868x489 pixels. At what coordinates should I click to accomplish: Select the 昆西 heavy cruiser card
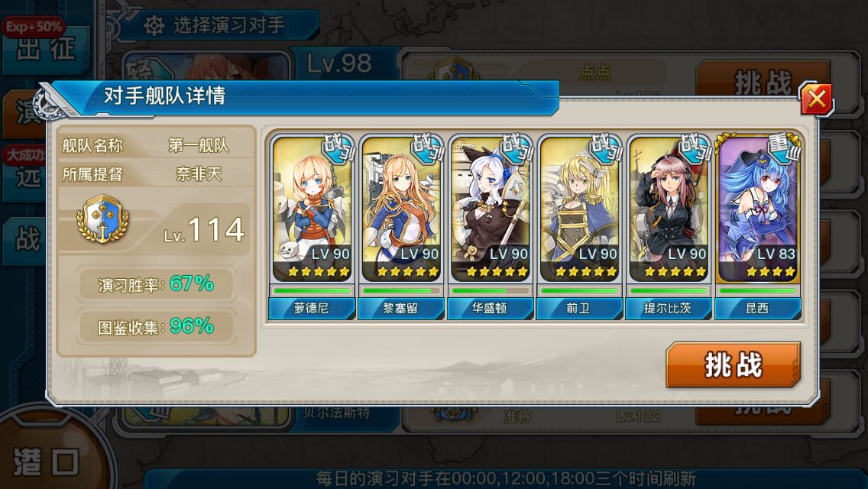[758, 227]
